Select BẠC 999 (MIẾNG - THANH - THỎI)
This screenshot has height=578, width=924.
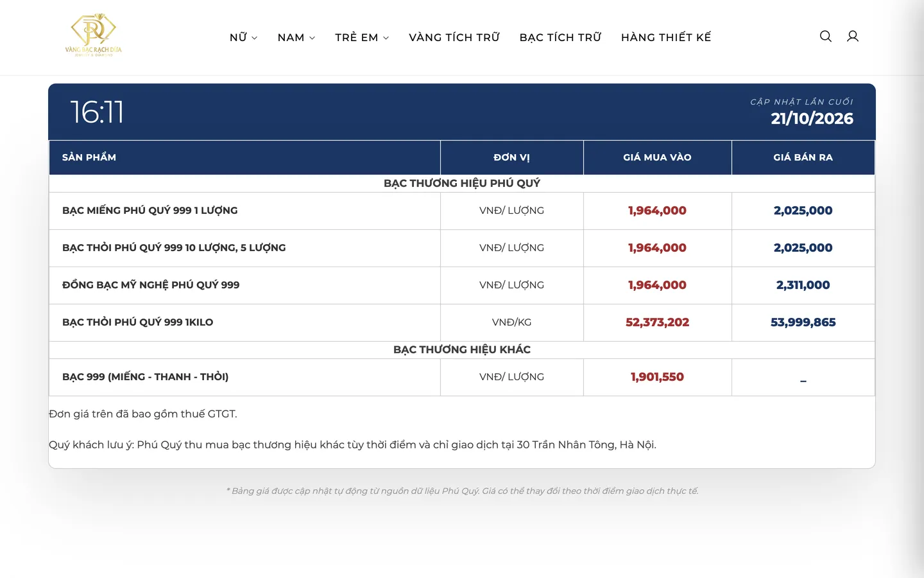tap(146, 377)
